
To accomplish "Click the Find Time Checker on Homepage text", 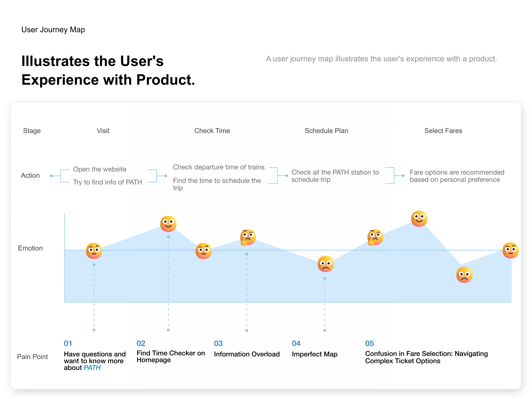I will point(171,356).
